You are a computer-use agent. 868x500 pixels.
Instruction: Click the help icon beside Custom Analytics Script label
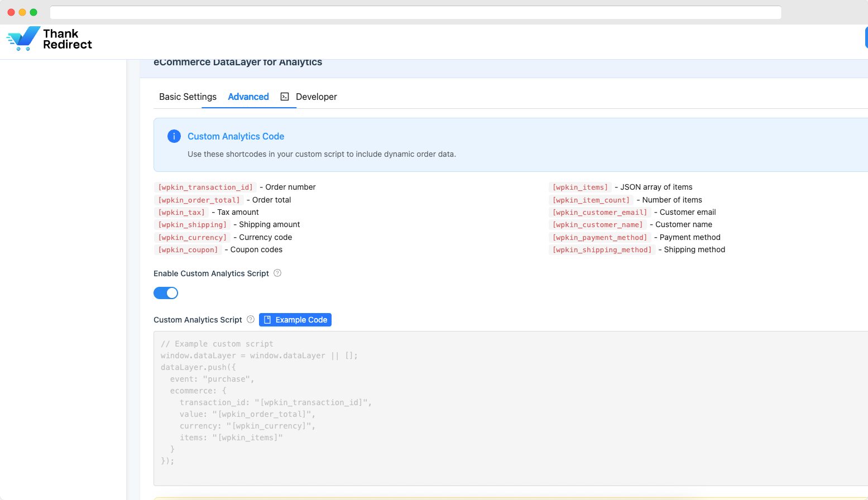click(x=250, y=319)
